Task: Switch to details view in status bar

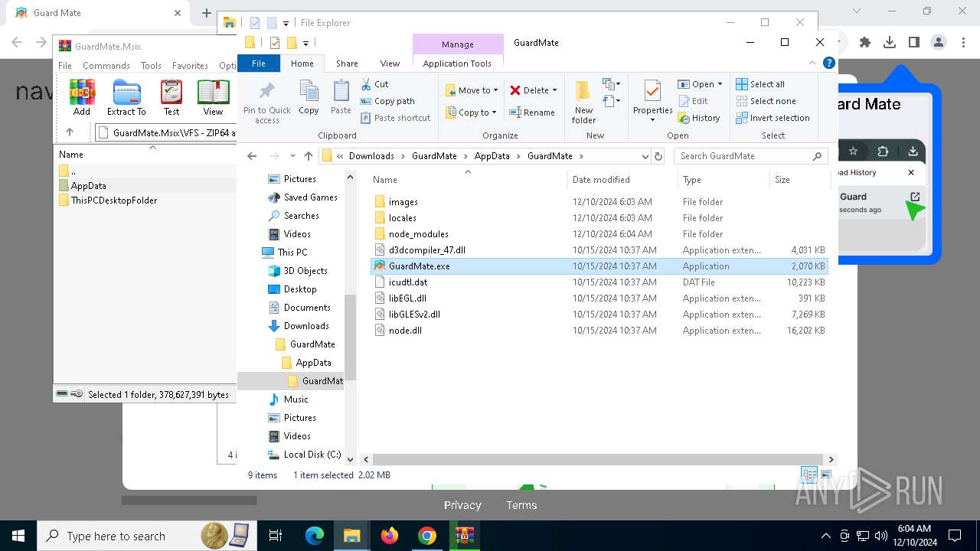Action: click(x=809, y=475)
